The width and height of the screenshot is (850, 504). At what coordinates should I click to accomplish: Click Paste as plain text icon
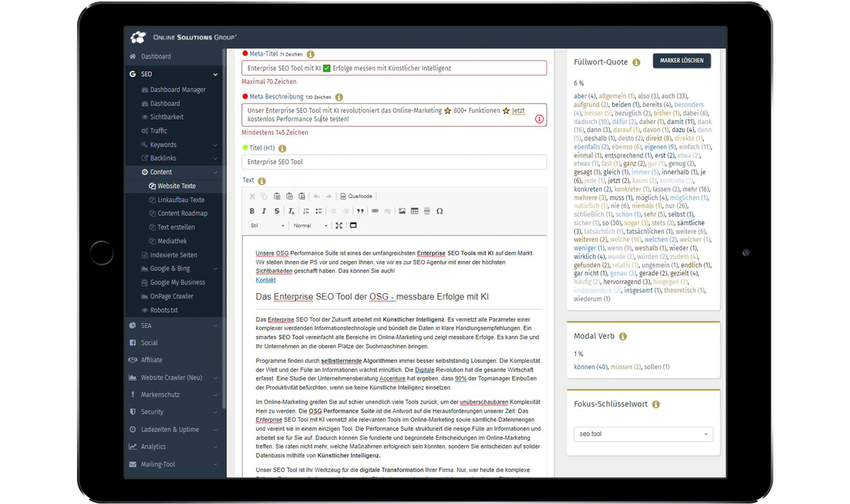[290, 197]
